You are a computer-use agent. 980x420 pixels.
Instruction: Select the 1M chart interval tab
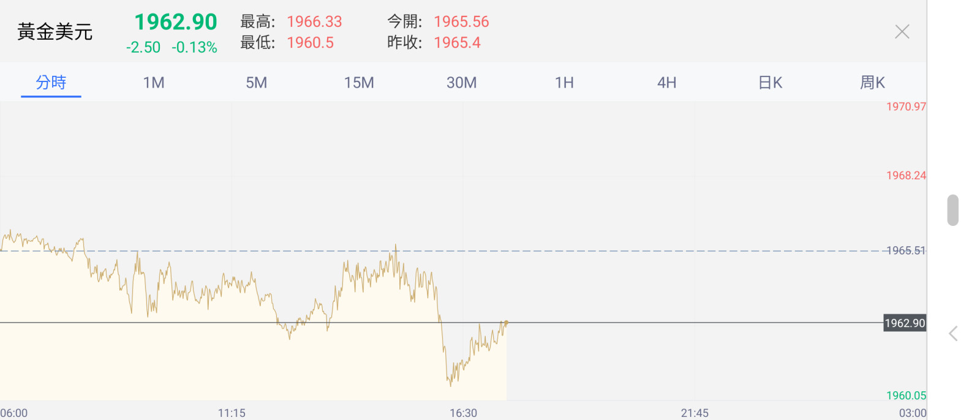click(x=154, y=83)
